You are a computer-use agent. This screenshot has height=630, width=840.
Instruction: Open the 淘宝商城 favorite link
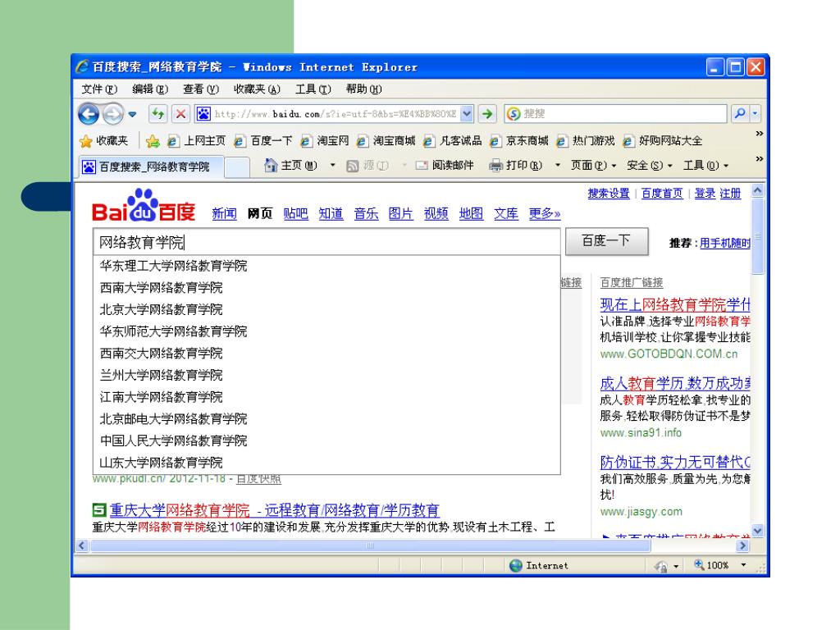pos(386,141)
